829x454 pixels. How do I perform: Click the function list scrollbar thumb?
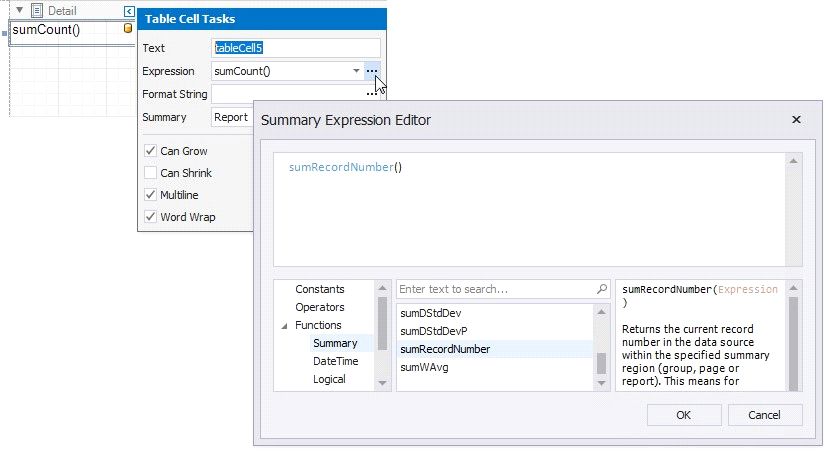[x=601, y=362]
